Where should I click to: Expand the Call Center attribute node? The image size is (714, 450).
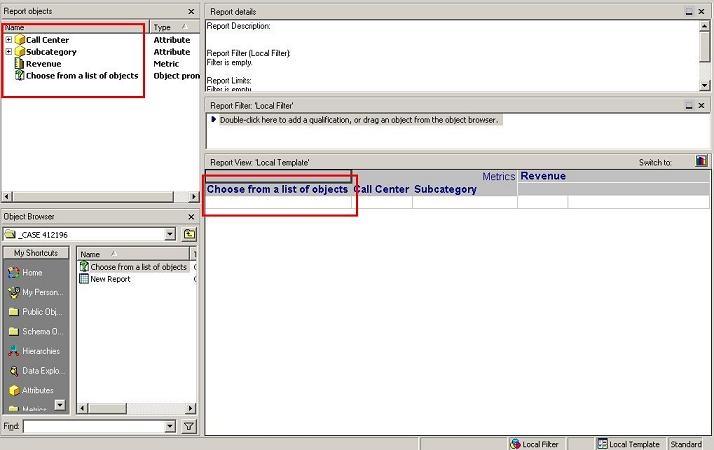point(9,40)
